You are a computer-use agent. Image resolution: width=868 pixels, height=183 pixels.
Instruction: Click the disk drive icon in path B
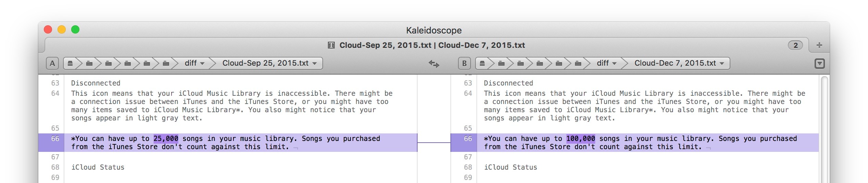(482, 63)
